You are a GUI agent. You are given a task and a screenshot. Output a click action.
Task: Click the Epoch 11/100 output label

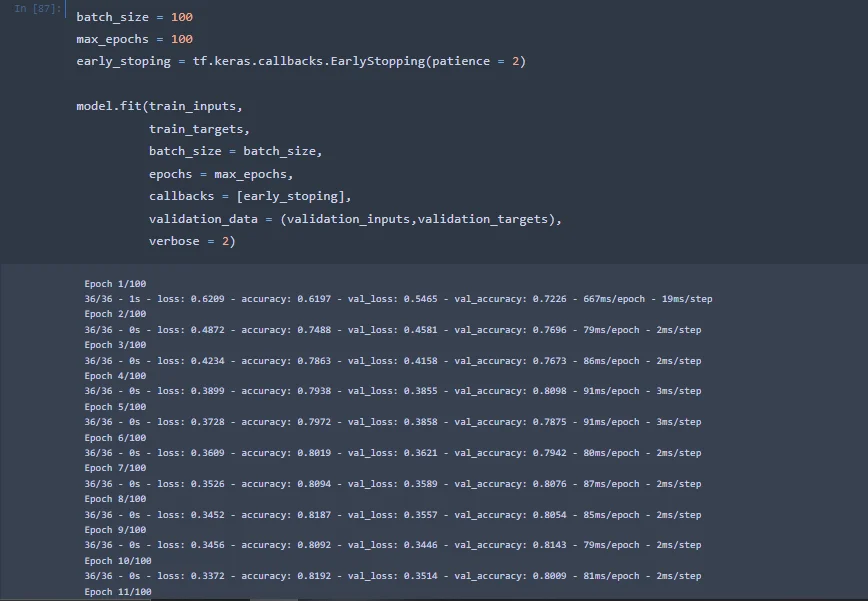[x=117, y=592]
